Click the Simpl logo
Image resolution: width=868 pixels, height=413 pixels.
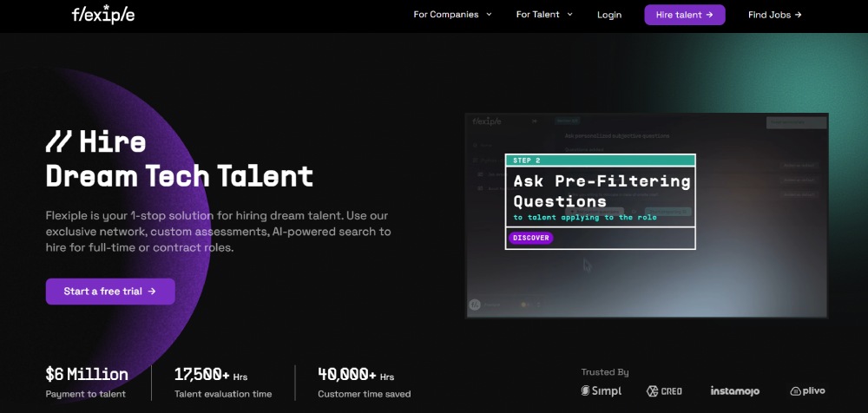coord(602,390)
